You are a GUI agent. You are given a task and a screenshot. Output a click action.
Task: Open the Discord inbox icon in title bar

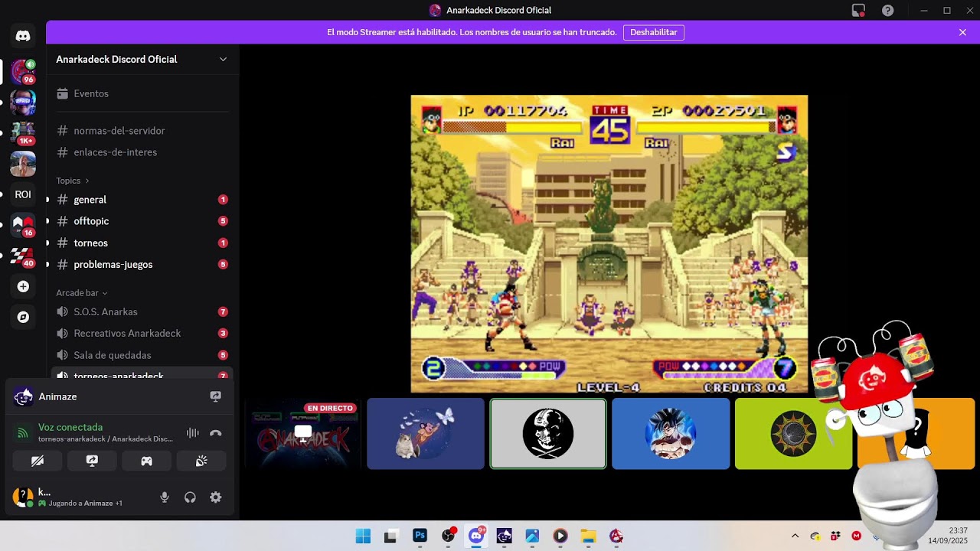[858, 10]
